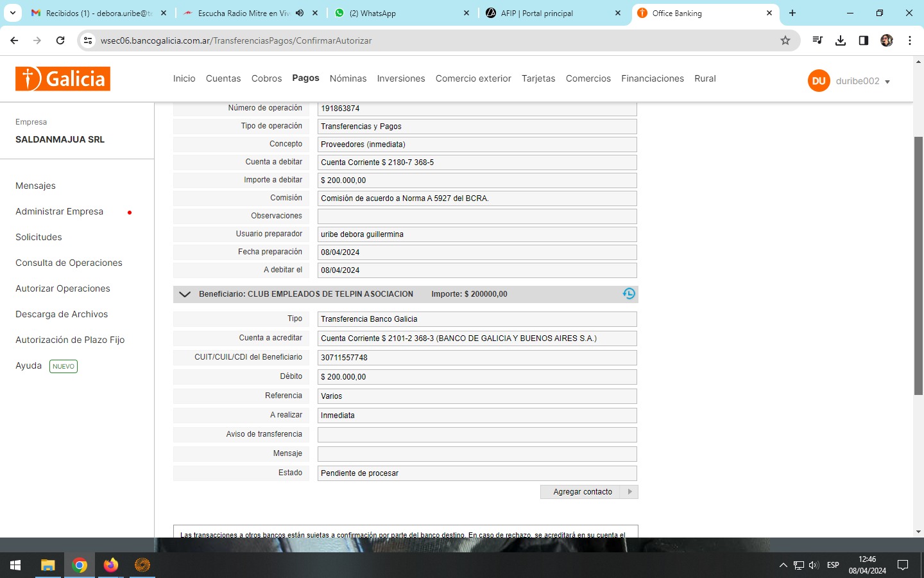924x578 pixels.
Task: Go to Consulta de Operaciones
Action: 69,263
